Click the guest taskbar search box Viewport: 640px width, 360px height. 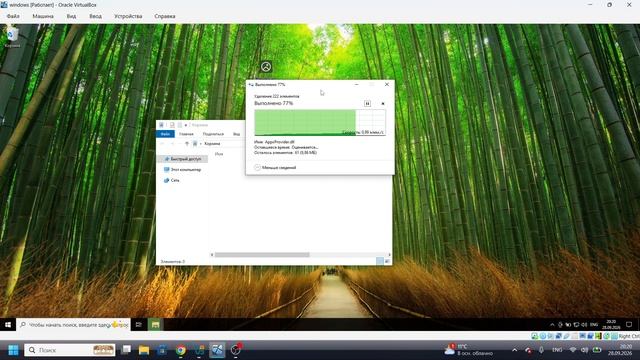(x=74, y=325)
